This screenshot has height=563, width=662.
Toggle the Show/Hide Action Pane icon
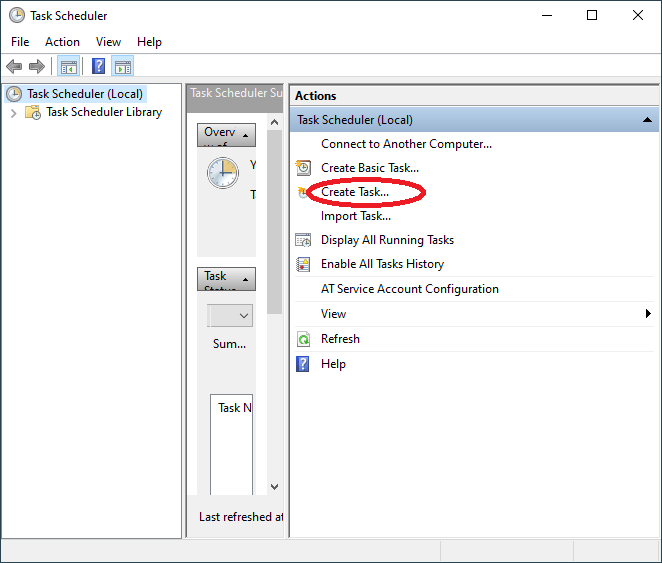[123, 67]
